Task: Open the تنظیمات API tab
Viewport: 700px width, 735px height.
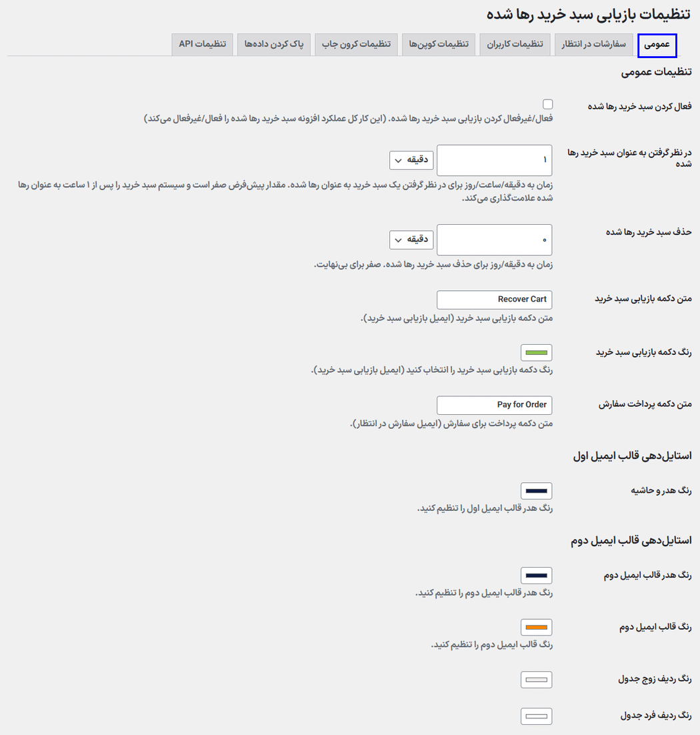Action: [x=202, y=45]
